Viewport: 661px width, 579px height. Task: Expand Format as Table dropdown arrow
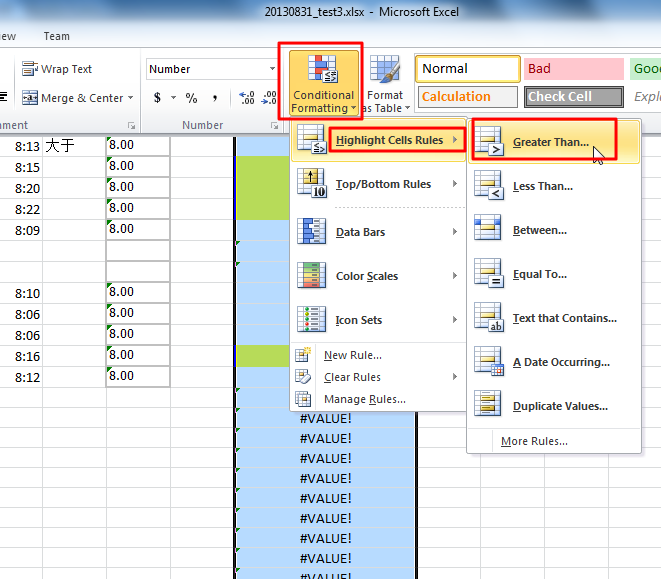click(x=407, y=108)
